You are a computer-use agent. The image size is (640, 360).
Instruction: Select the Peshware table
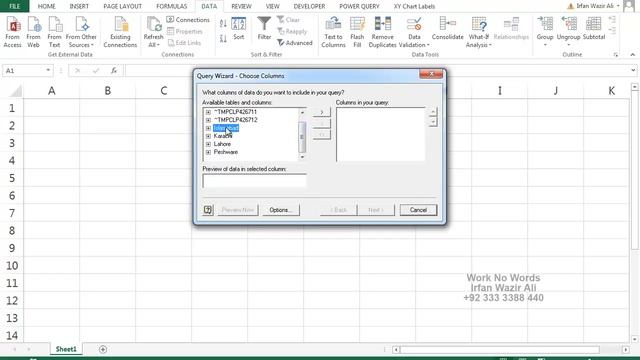[226, 152]
